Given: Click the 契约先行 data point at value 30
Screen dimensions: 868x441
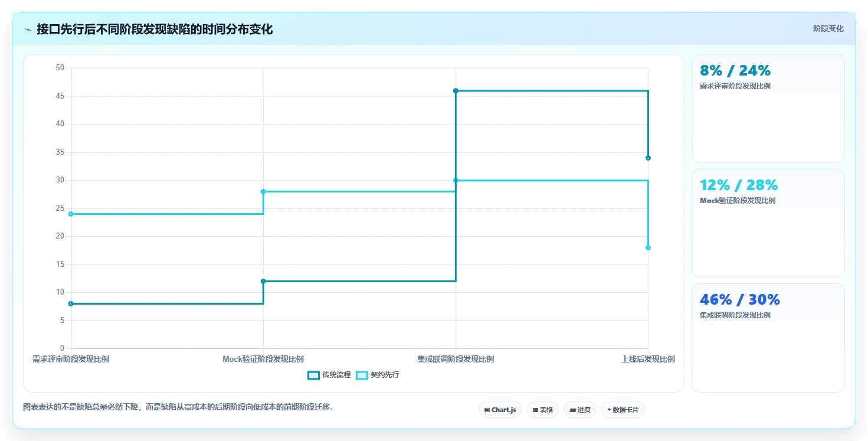Looking at the screenshot, I should [x=456, y=181].
